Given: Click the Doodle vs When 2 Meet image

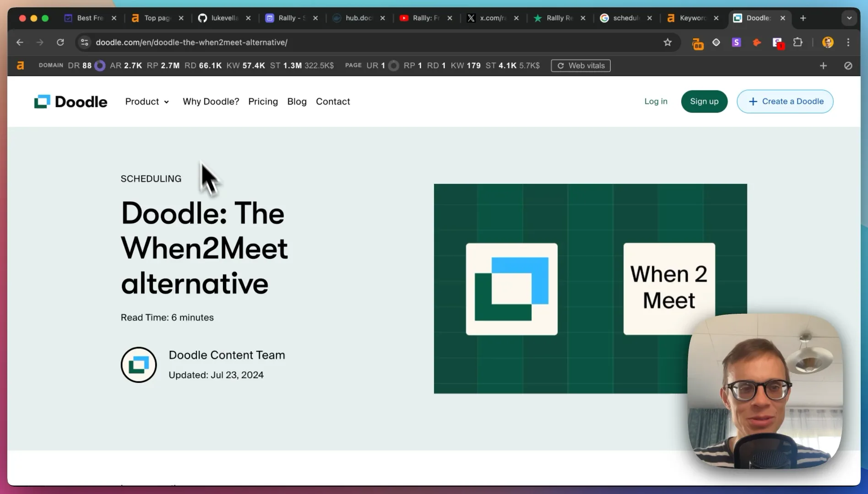Looking at the screenshot, I should point(590,289).
